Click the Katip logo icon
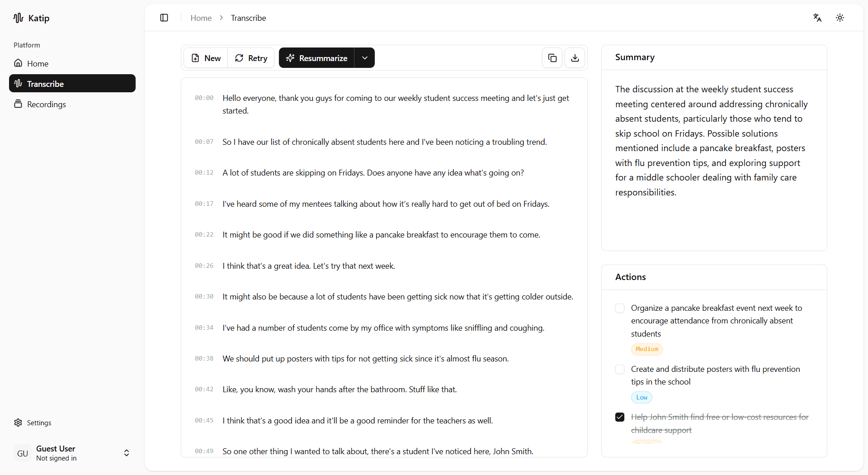Screen dimensions: 868x475 pos(18,18)
